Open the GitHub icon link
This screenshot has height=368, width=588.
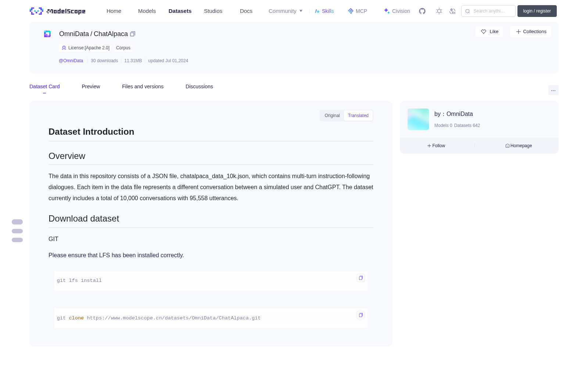(x=422, y=11)
